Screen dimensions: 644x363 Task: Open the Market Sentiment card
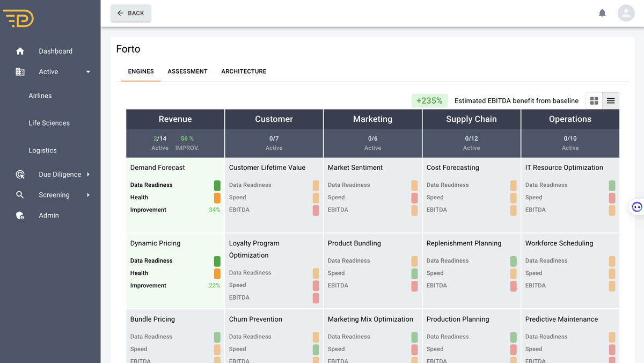(x=373, y=195)
